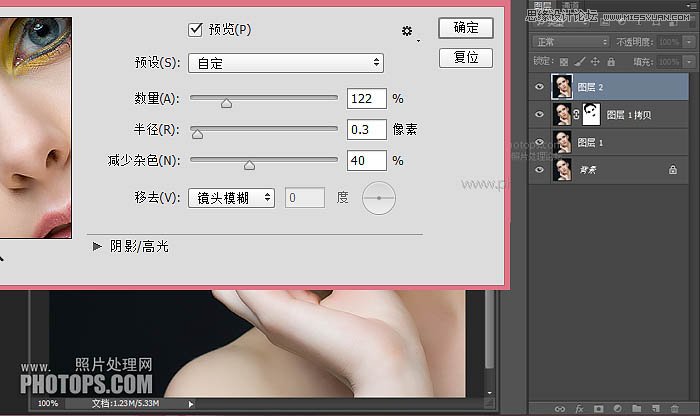Viewport: 700px width, 416px height.
Task: Select the 背景 layer name
Action: [588, 170]
